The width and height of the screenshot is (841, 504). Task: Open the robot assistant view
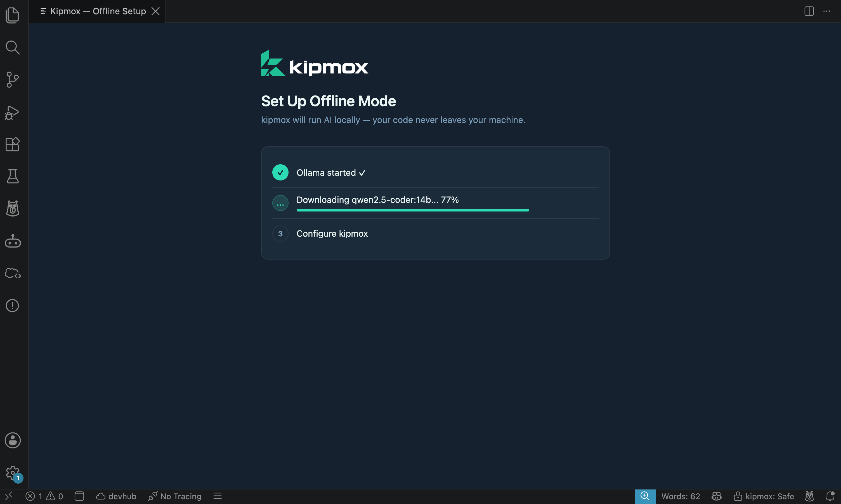(13, 241)
